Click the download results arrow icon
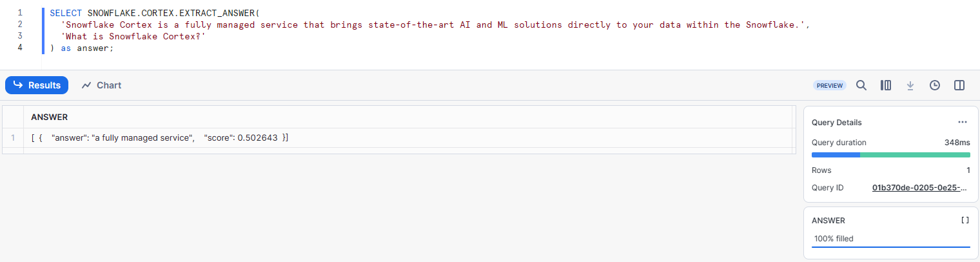 coord(910,85)
